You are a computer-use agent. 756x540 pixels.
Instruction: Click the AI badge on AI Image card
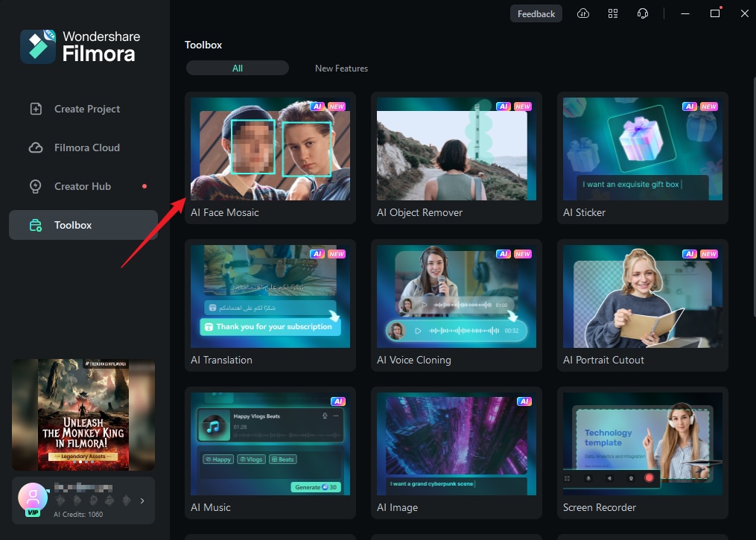pos(524,401)
